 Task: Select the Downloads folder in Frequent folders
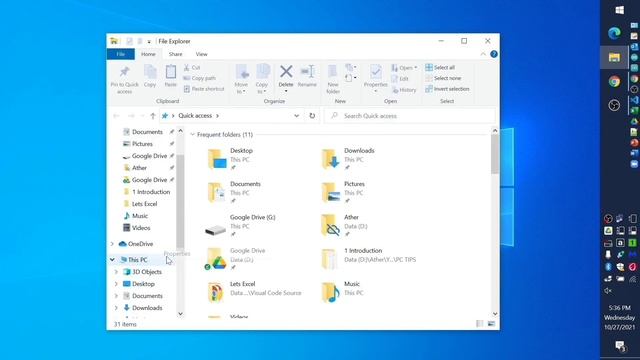(347, 158)
